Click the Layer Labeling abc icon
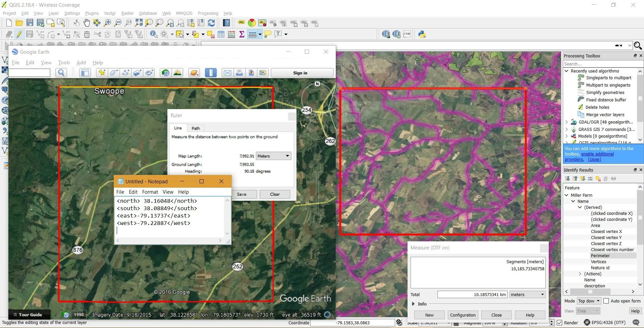 [x=241, y=23]
